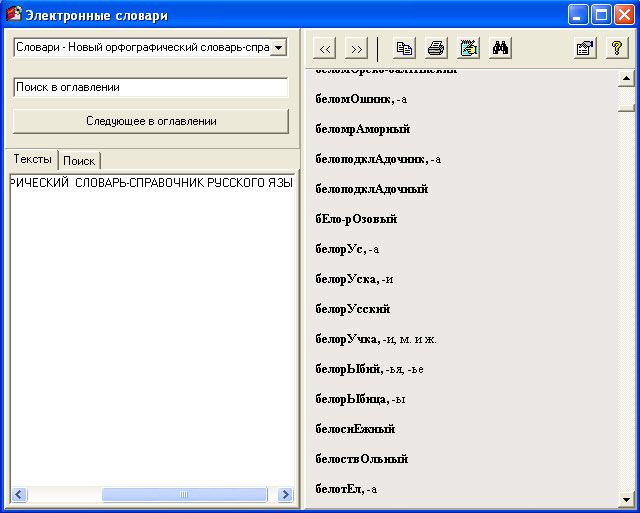640x513 pixels.
Task: Click the printer icon to print
Action: [436, 48]
